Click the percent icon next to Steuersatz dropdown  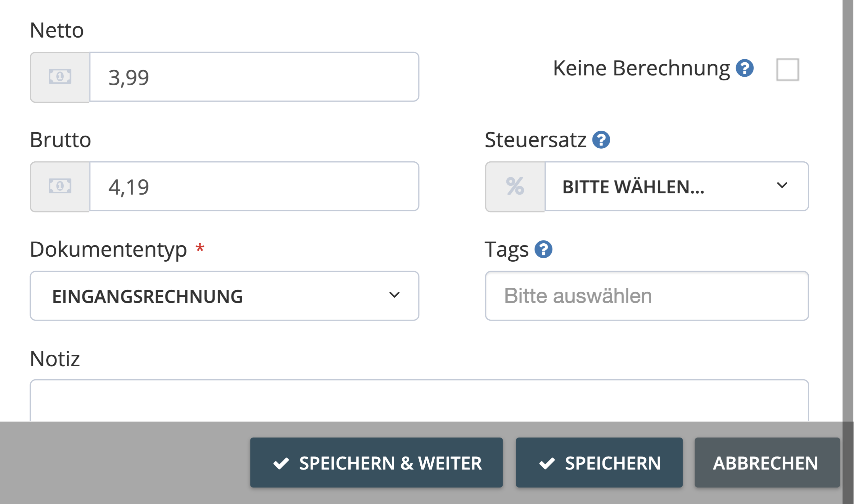pyautogui.click(x=515, y=186)
